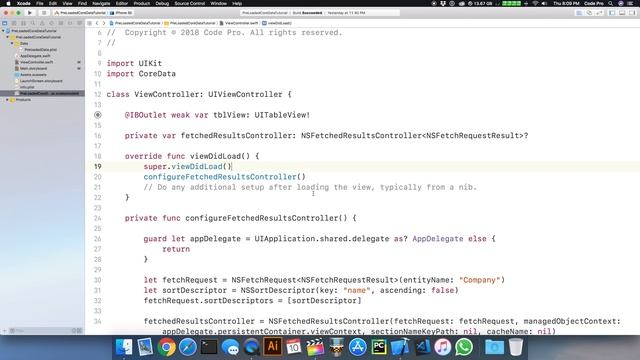Click configureFetchedResultsController() call on line 20
Image resolution: width=640 pixels, height=360 pixels.
coord(224,177)
